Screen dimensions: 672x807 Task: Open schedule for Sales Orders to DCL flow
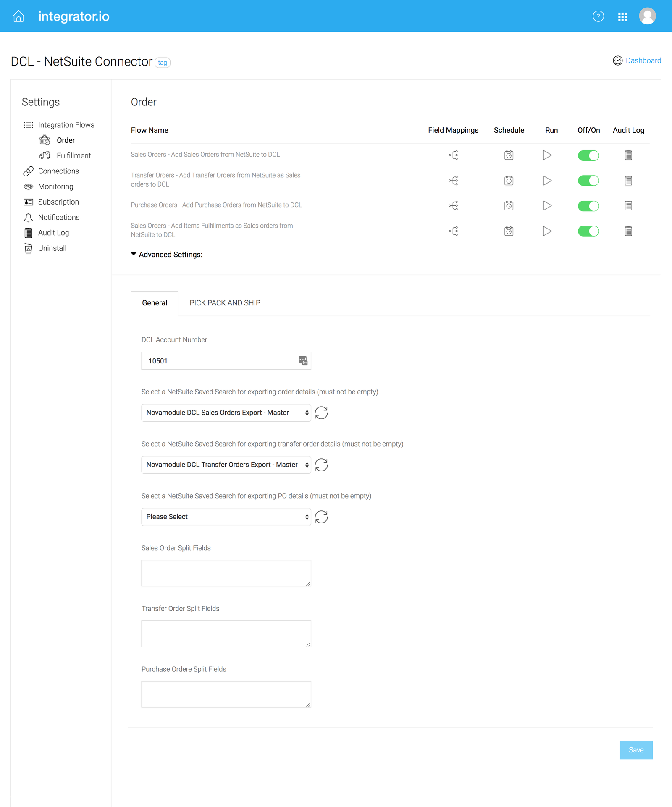509,155
